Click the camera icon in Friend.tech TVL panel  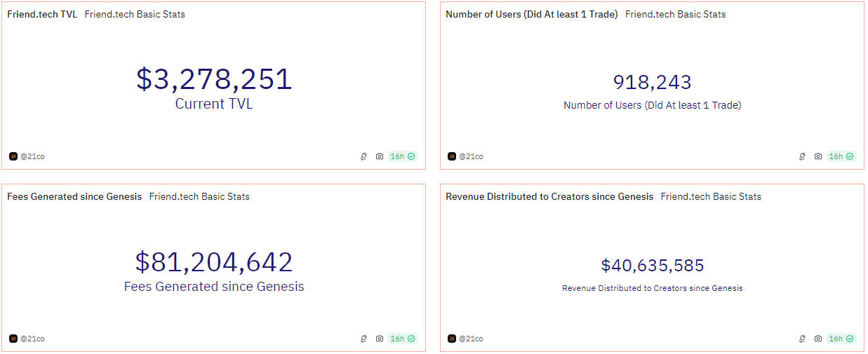(x=380, y=156)
